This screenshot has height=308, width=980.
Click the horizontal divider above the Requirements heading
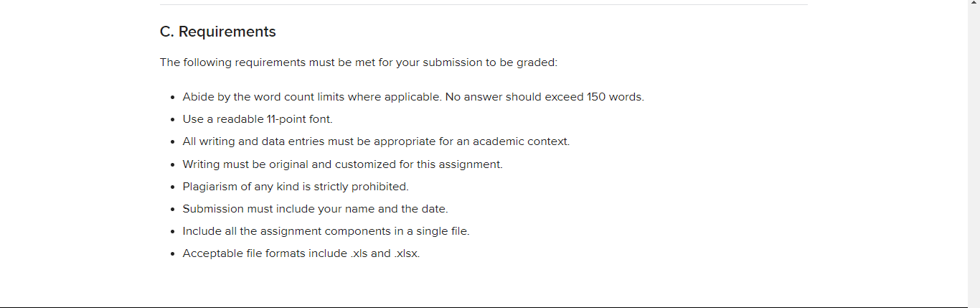484,5
